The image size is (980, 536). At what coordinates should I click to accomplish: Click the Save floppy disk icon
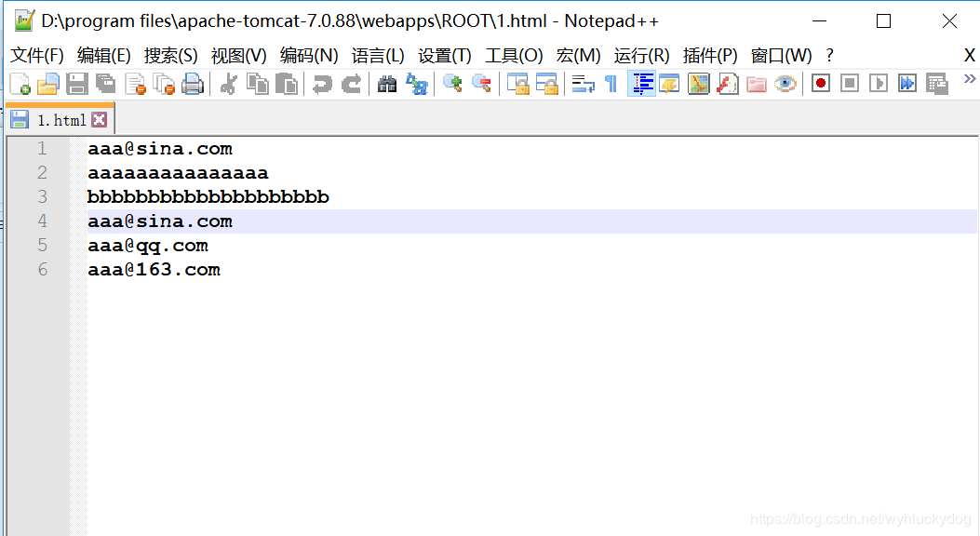(x=77, y=83)
